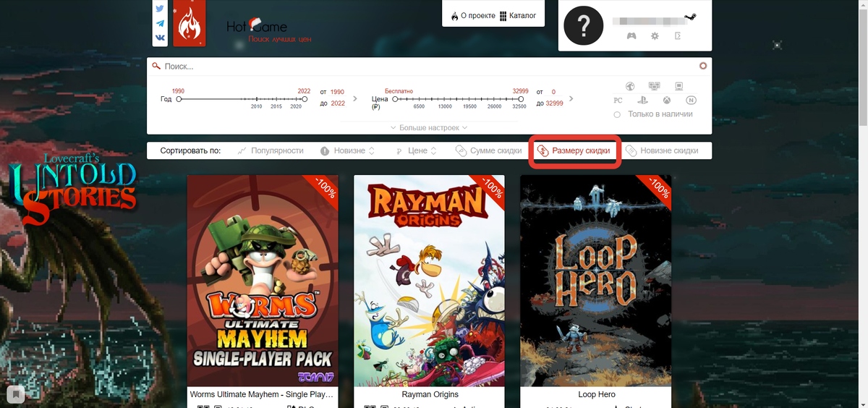Click the arrow after year range
The width and height of the screenshot is (868, 408).
(x=354, y=98)
